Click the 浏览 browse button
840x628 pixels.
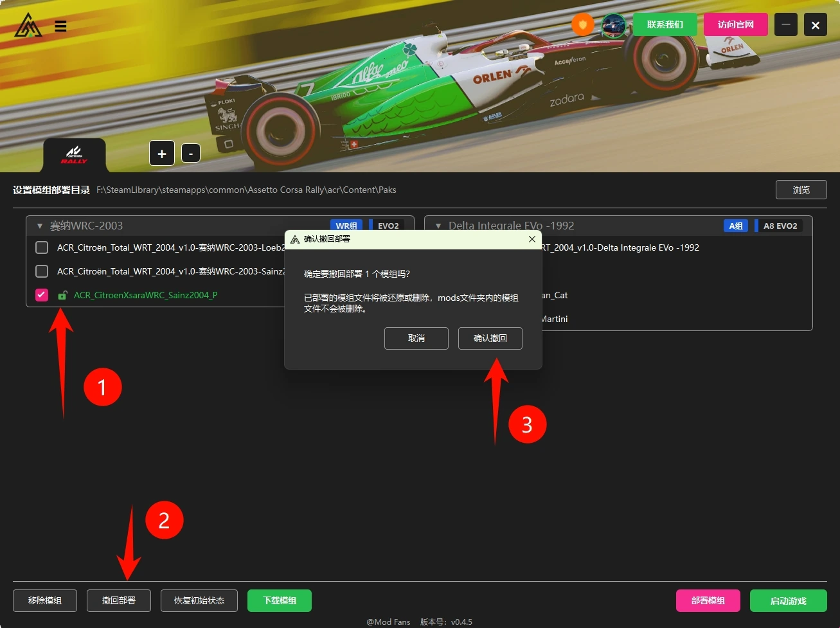[801, 190]
